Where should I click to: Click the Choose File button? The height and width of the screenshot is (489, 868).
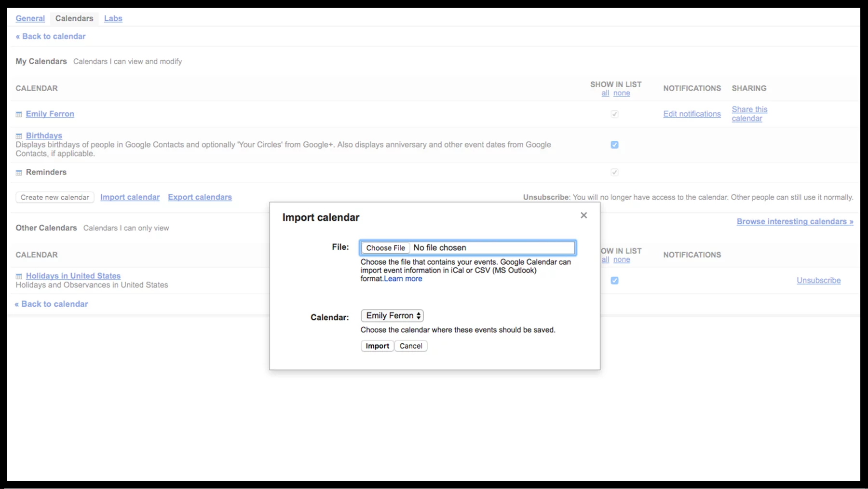click(x=385, y=247)
